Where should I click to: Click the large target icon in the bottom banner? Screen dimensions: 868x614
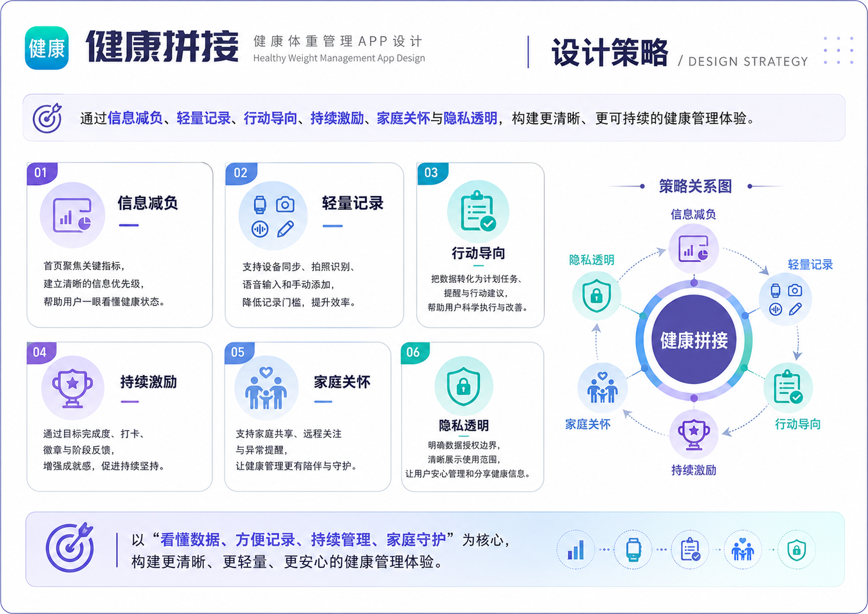(70, 547)
